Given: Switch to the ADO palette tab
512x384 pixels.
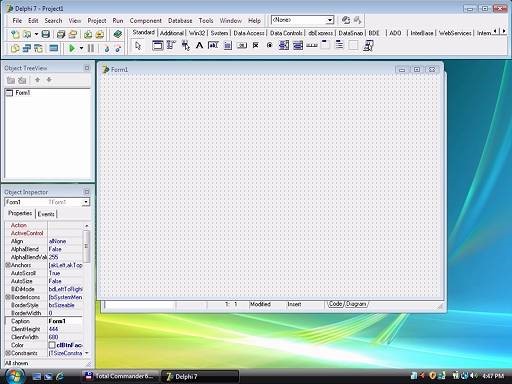Looking at the screenshot, I should coord(395,33).
